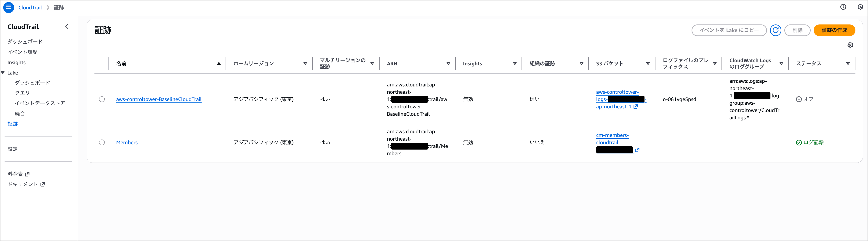Click the hexagon settings icon at top right
This screenshot has width=868, height=241.
860,7
